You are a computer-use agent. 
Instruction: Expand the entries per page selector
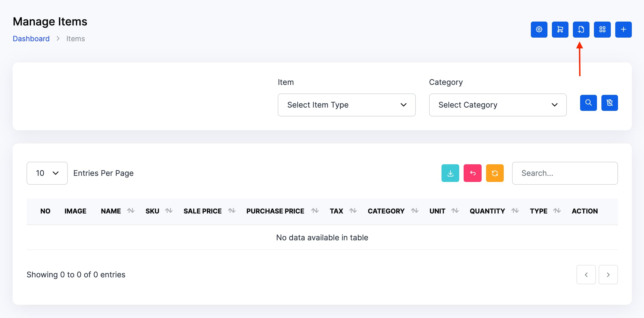pos(47,173)
